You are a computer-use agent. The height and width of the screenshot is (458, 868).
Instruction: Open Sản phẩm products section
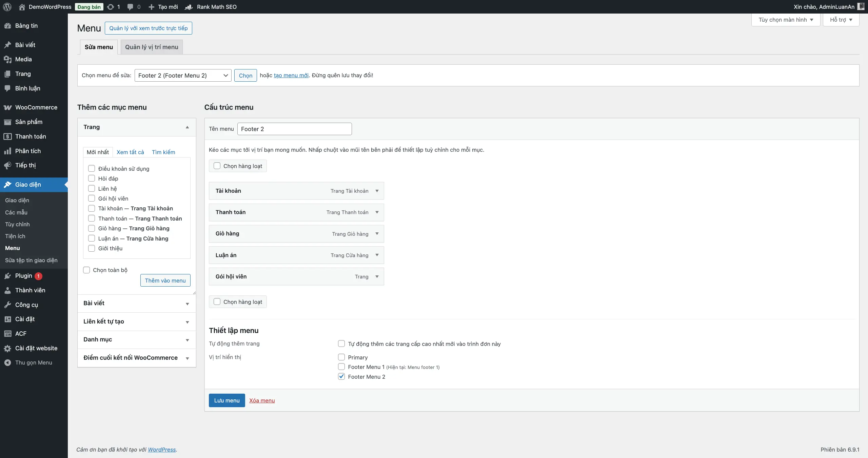pyautogui.click(x=29, y=122)
